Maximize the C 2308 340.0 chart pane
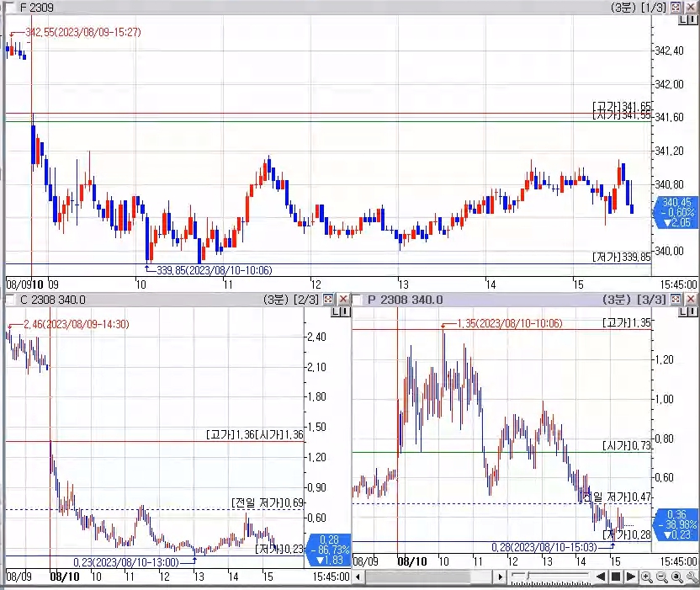This screenshot has width=700, height=590. (328, 299)
